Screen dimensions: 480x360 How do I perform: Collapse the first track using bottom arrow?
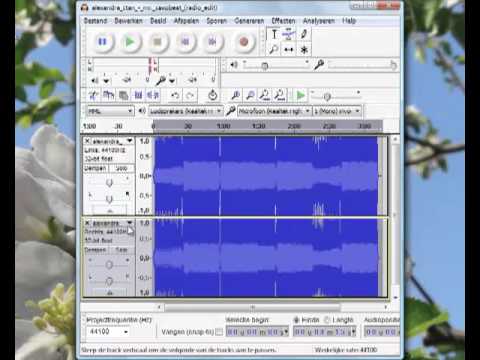[x=110, y=211]
